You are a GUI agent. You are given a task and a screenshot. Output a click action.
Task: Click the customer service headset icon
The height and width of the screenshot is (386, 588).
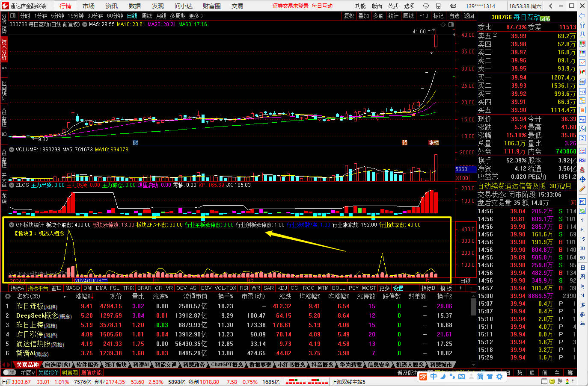(x=426, y=6)
